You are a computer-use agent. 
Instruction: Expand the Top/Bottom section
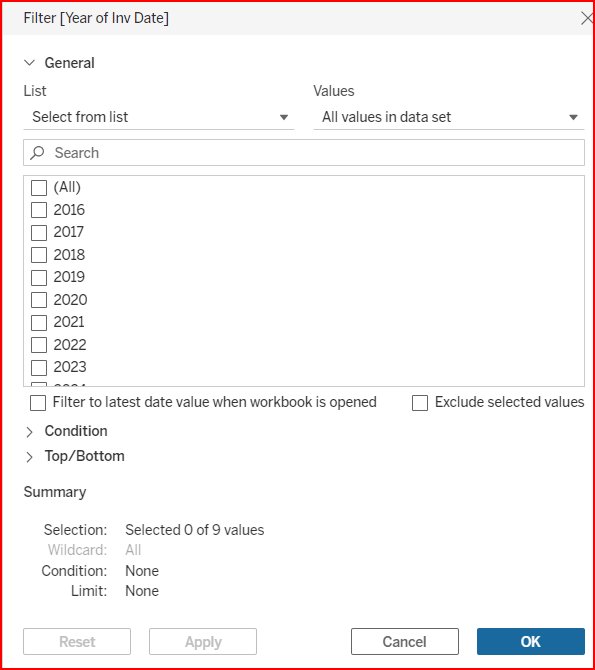[29, 457]
